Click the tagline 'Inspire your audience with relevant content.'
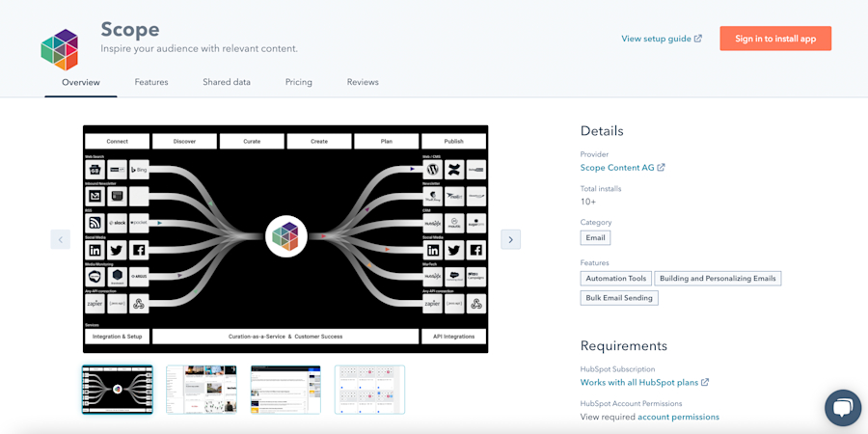Screen dimensions: 868x434 (200, 49)
